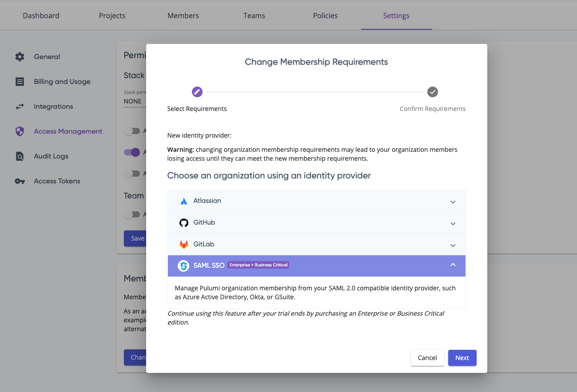
Task: Click the Settings tab
Action: click(396, 16)
